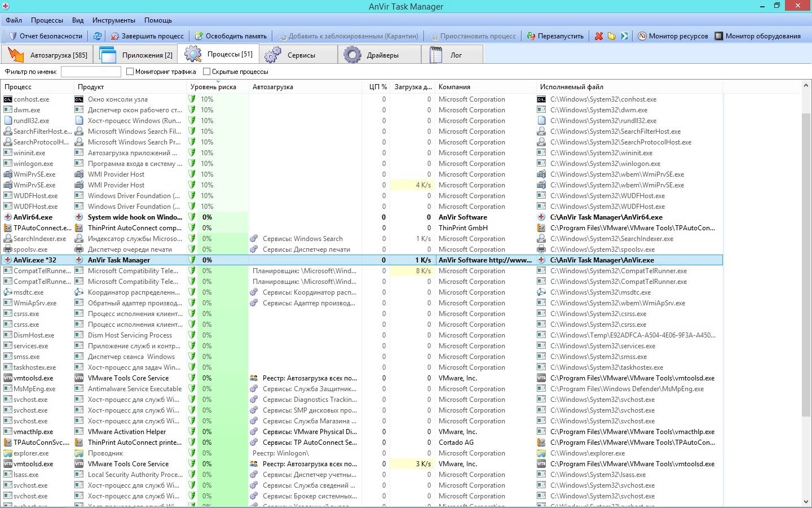
Task: Sort by the Исполняемый файл column header
Action: point(629,87)
